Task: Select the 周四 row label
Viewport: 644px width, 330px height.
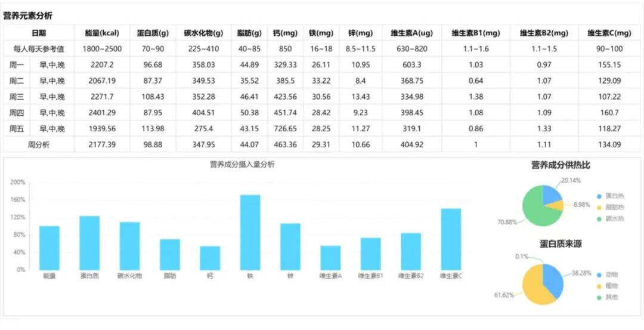Action: pyautogui.click(x=17, y=113)
